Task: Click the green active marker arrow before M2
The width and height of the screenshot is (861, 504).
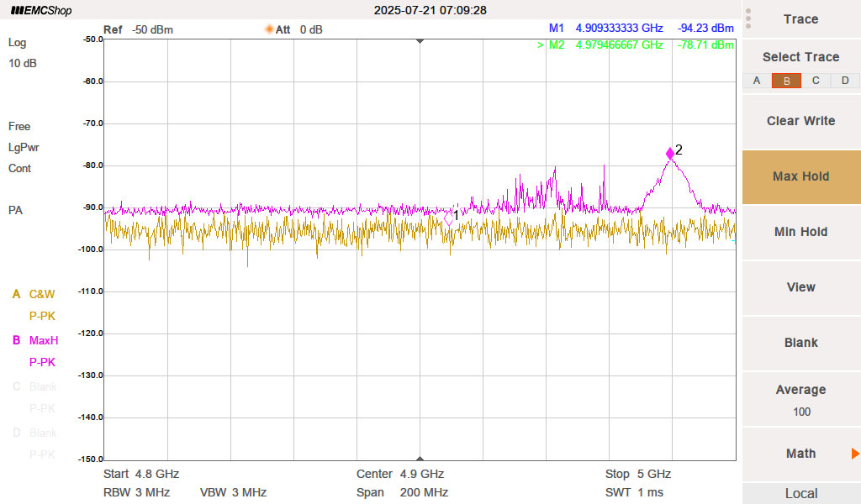Action: click(541, 45)
